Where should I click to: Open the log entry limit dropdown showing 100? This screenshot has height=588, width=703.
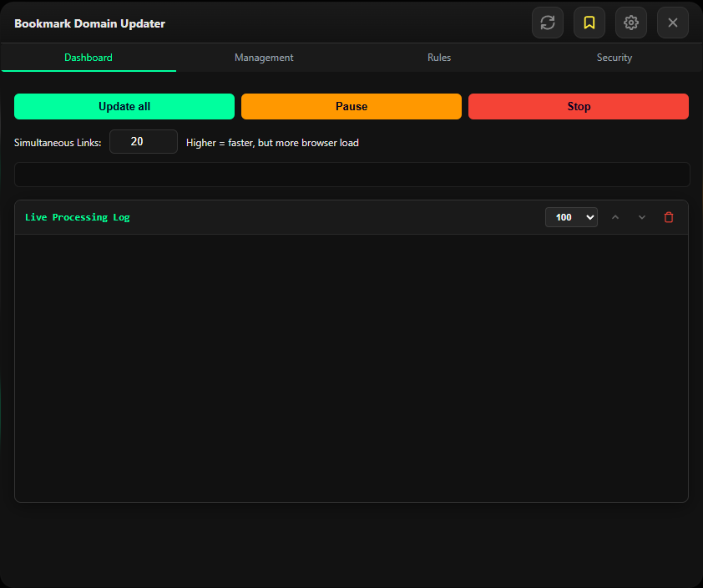pyautogui.click(x=571, y=216)
